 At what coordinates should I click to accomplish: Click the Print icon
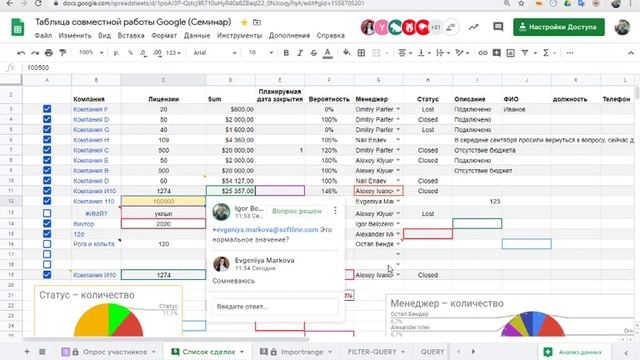(x=49, y=53)
